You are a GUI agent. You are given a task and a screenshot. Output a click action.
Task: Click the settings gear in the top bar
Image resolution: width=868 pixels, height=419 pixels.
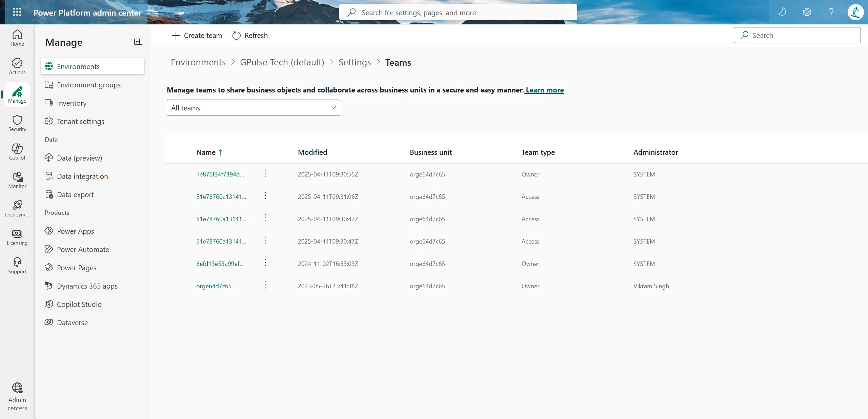(x=807, y=12)
